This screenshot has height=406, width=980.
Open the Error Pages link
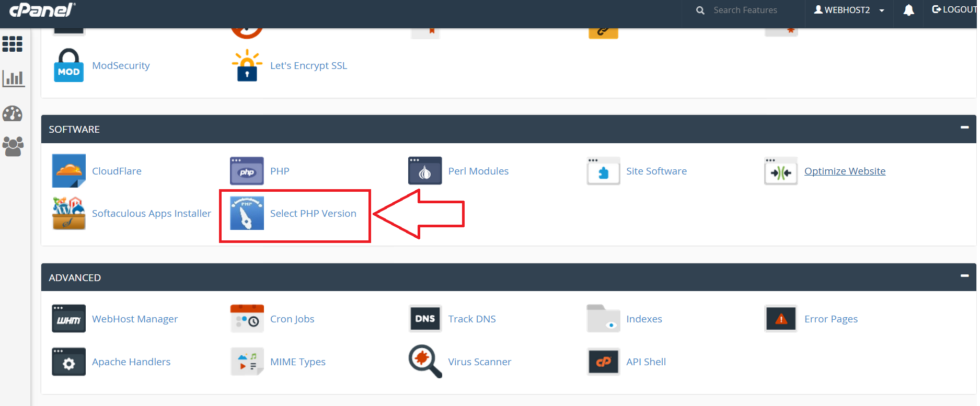coord(831,319)
